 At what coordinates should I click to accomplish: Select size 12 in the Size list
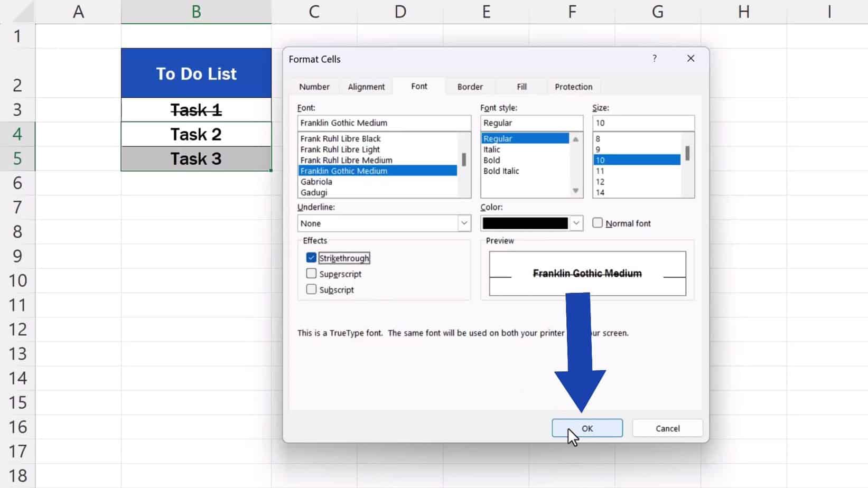coord(600,182)
